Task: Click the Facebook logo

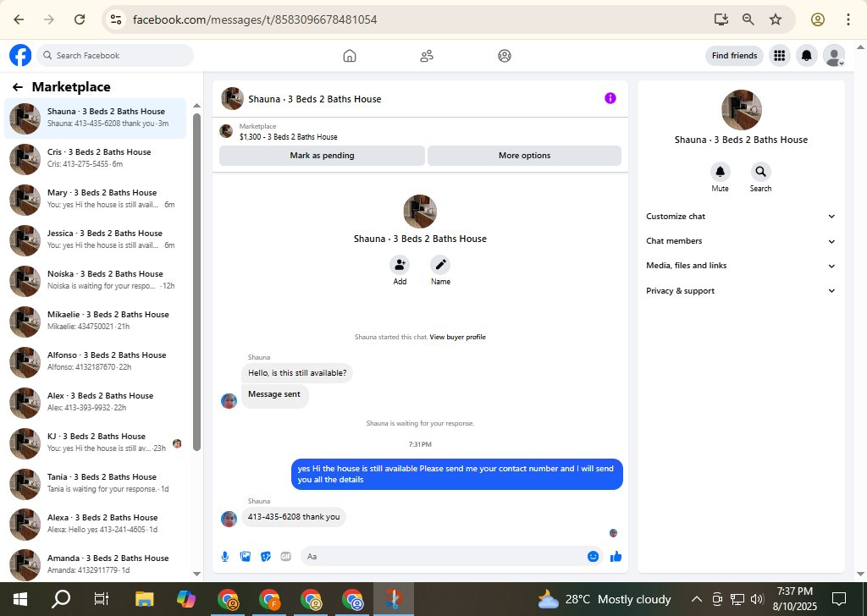Action: [x=20, y=56]
